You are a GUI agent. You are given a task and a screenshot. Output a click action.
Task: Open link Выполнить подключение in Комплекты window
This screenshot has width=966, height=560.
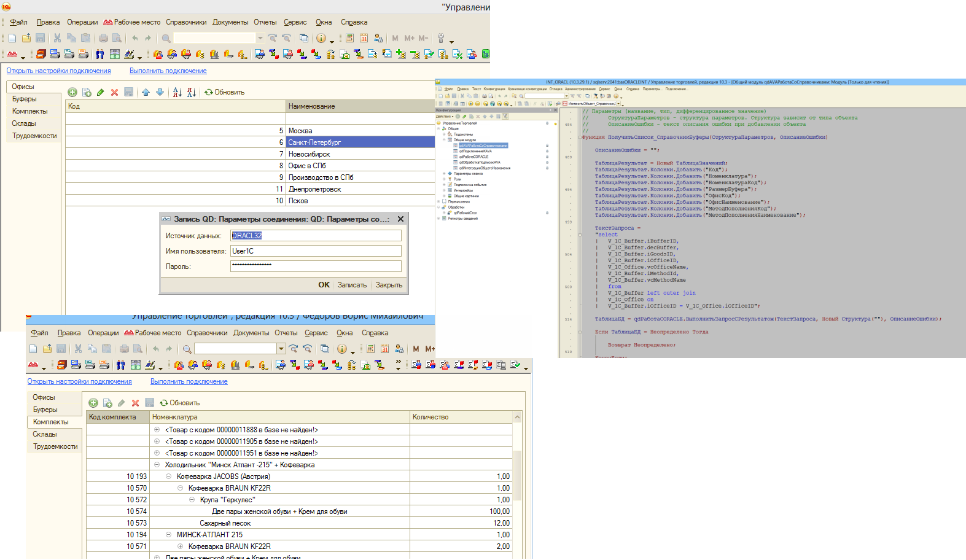click(189, 381)
